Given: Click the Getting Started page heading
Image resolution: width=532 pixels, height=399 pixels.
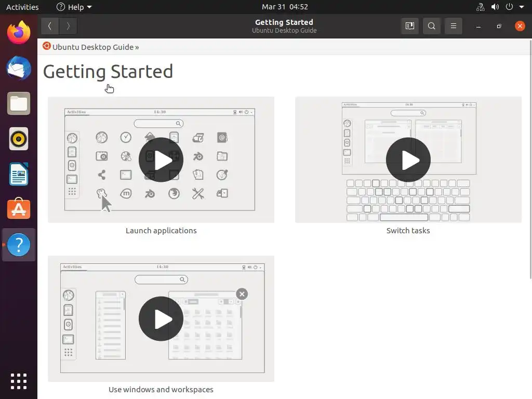Looking at the screenshot, I should click(108, 72).
